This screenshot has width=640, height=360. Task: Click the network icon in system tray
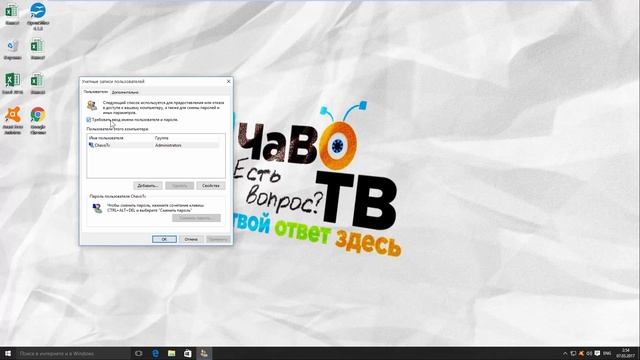(573, 353)
